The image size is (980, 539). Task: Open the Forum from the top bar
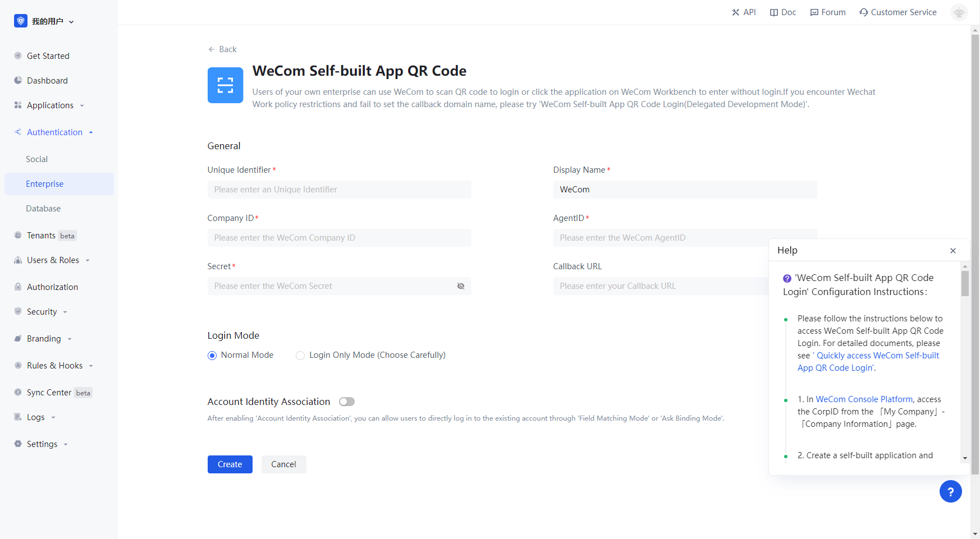(827, 12)
